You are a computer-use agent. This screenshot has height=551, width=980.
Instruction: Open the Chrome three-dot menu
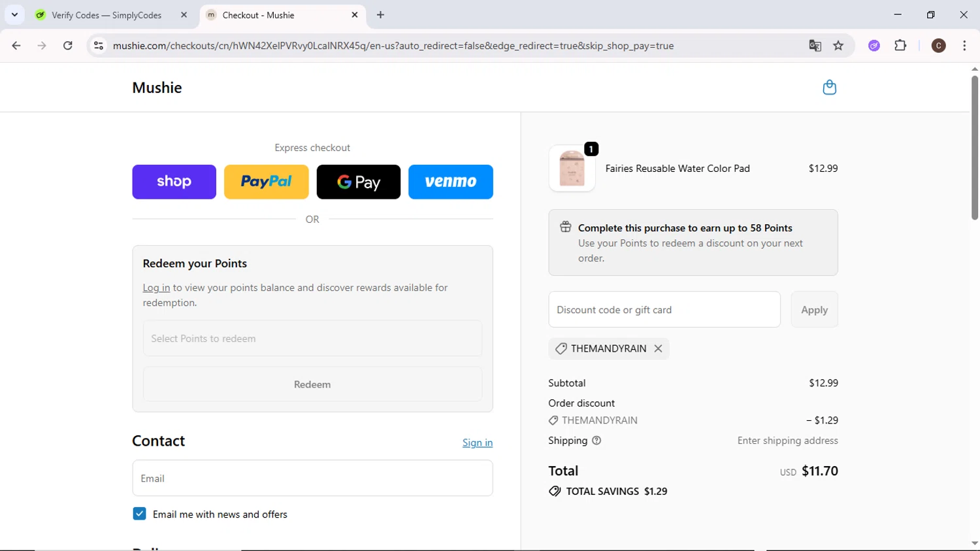pos(964,46)
